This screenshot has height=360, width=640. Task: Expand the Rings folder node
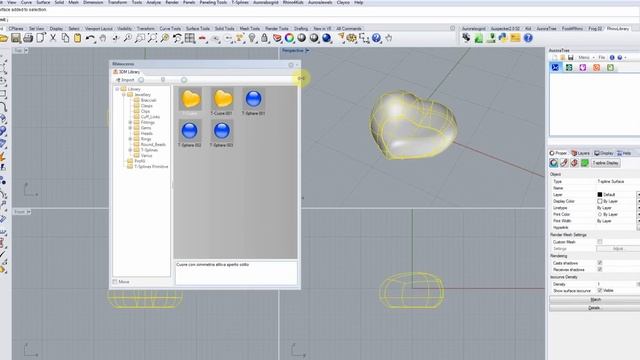click(x=130, y=139)
